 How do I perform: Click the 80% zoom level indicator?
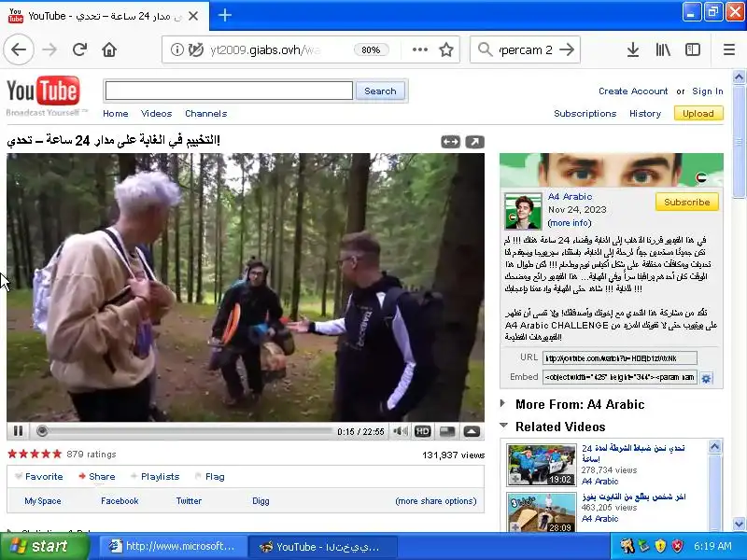coord(371,49)
